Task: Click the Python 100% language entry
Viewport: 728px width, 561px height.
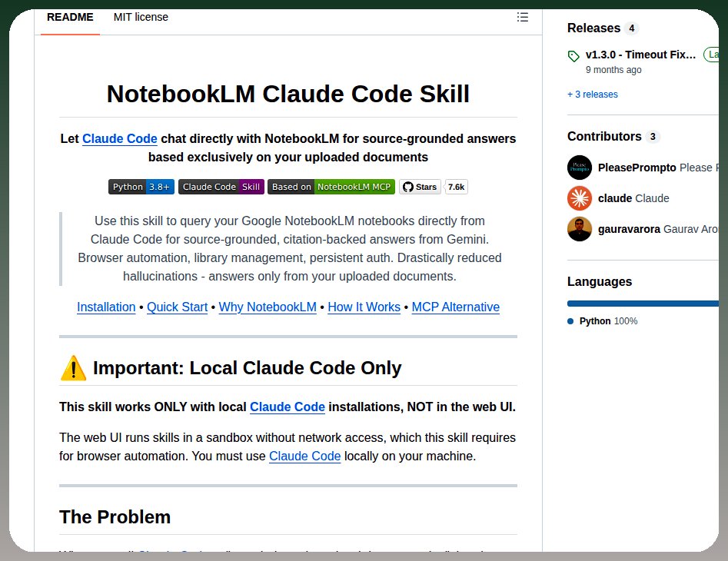Action: tap(603, 321)
